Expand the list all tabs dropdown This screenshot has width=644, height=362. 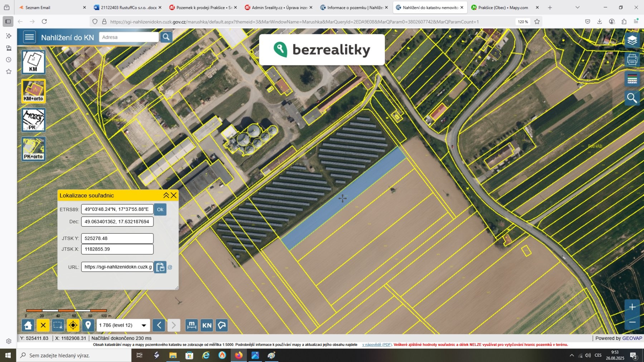click(x=577, y=8)
